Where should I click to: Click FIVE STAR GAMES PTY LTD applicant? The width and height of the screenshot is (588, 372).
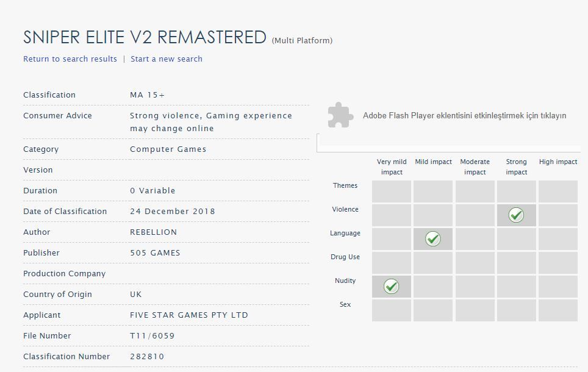(189, 315)
